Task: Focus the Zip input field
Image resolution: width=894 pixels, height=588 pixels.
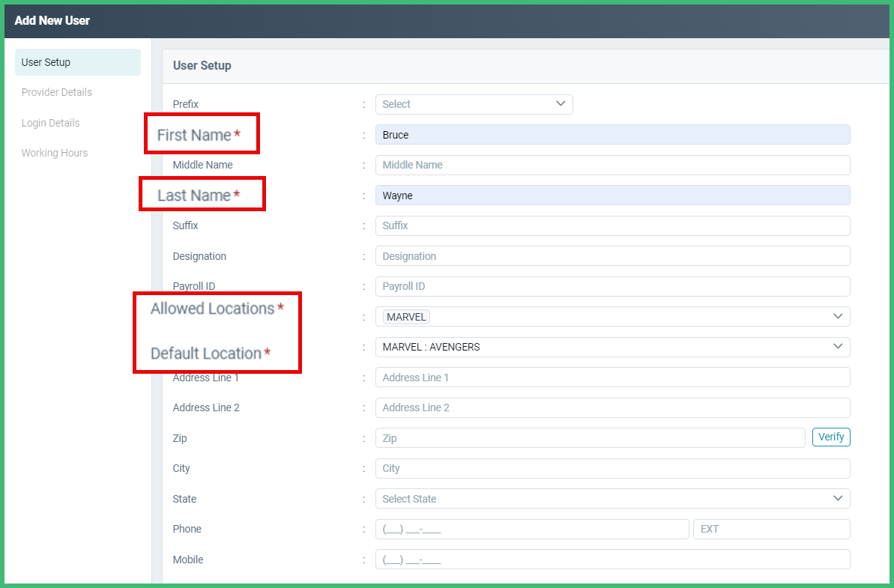Action: [x=588, y=437]
